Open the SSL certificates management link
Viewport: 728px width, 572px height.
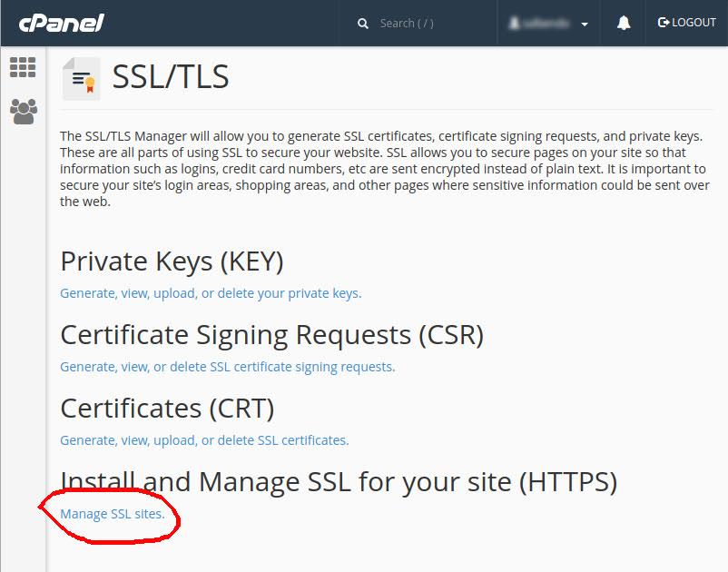[x=204, y=440]
